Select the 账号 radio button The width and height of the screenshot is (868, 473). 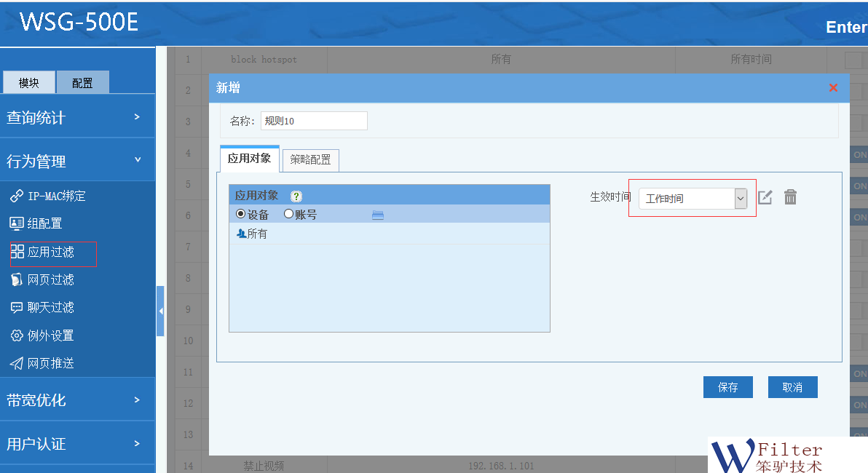[x=288, y=214]
